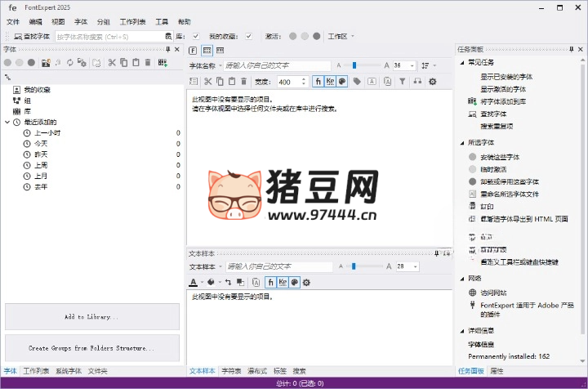Viewport: 588px width, 389px height.
Task: Click the trash delete icon in the preview toolbar
Action: click(243, 82)
